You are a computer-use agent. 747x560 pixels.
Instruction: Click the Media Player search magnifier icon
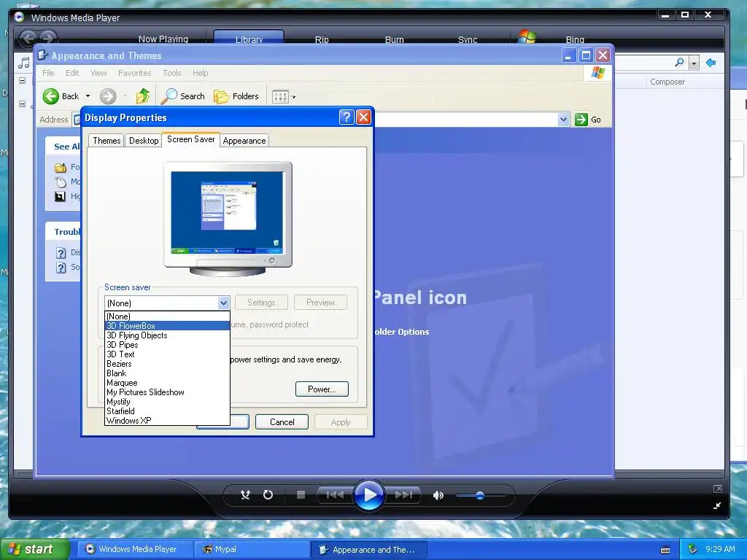679,63
